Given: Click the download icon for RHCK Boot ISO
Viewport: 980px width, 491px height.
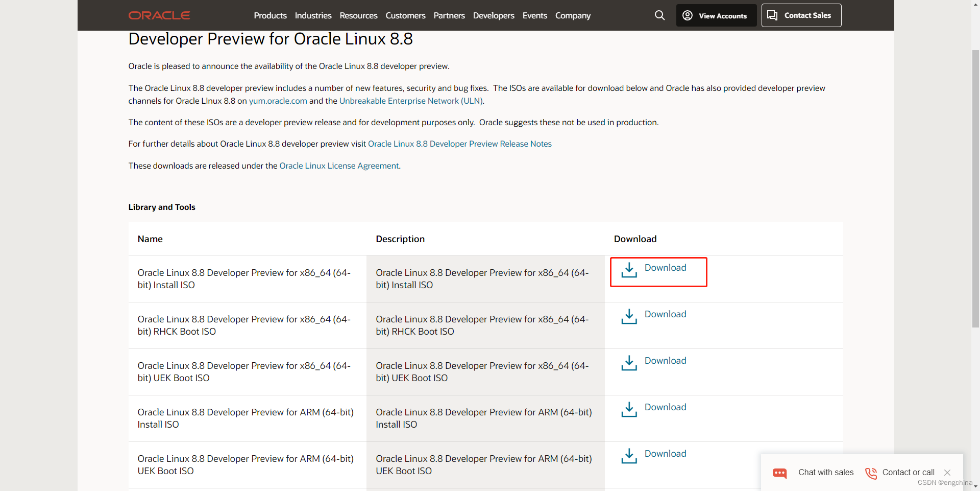Looking at the screenshot, I should click(629, 317).
